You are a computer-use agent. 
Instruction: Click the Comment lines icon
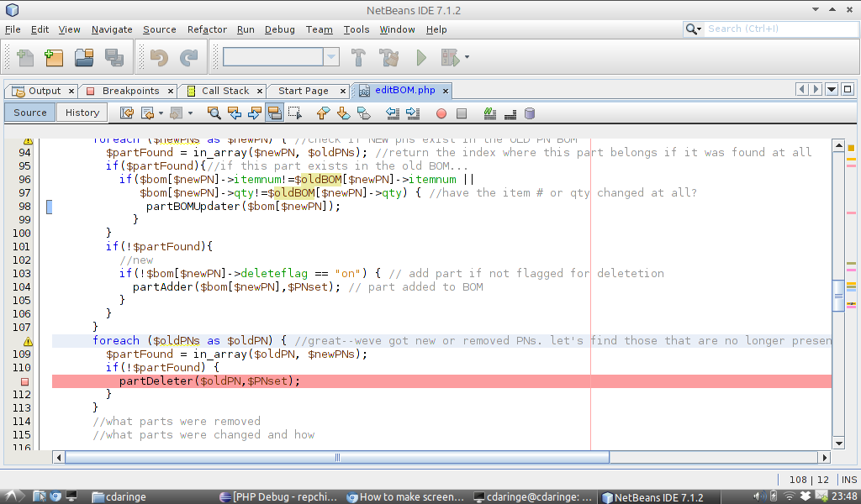490,113
